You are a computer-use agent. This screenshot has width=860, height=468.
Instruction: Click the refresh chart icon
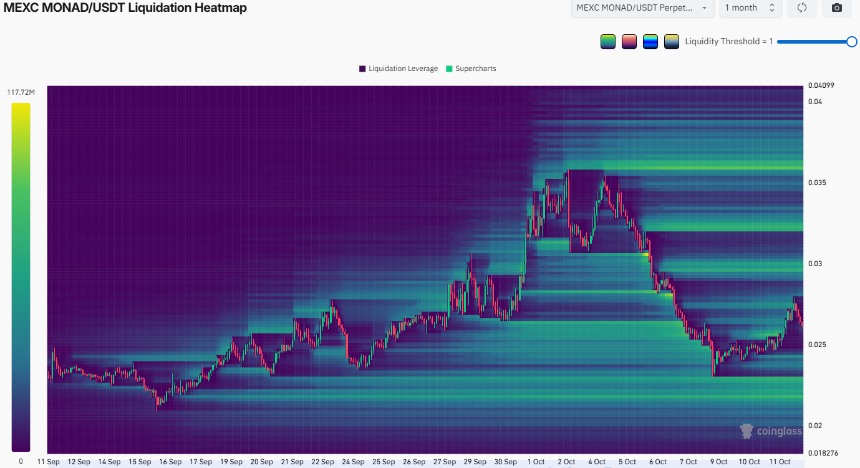(802, 8)
